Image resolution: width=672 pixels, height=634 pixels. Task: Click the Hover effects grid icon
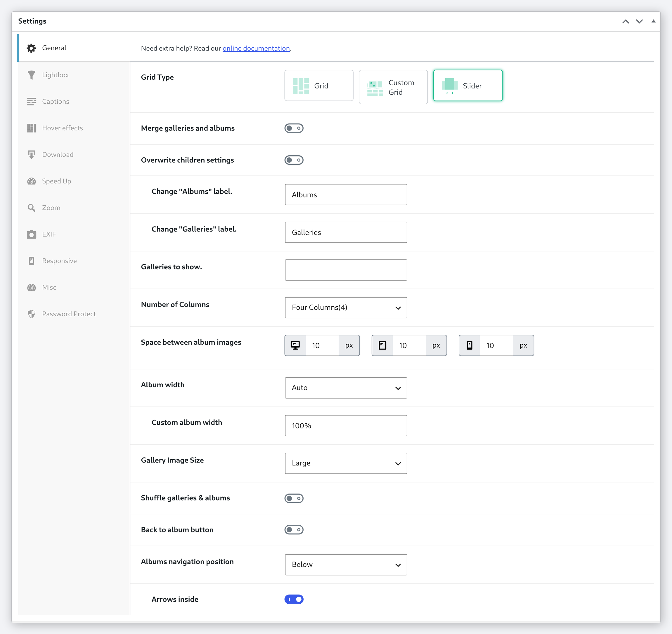click(x=32, y=128)
